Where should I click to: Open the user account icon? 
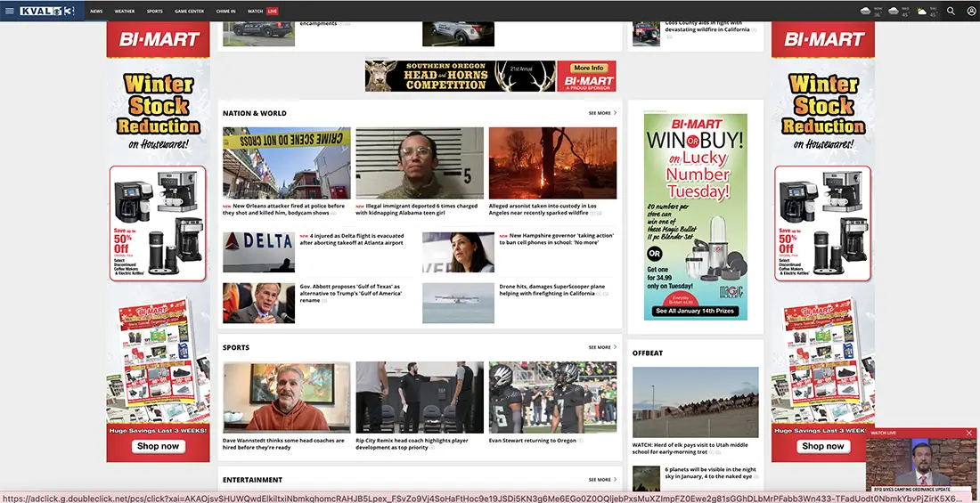click(x=970, y=11)
